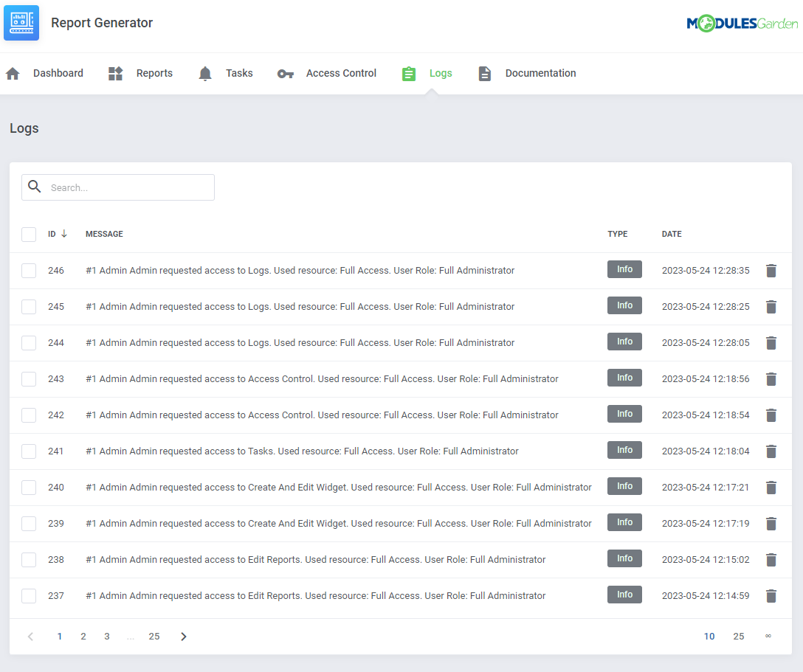The height and width of the screenshot is (672, 803).
Task: Check the box for log 241
Action: click(x=29, y=451)
